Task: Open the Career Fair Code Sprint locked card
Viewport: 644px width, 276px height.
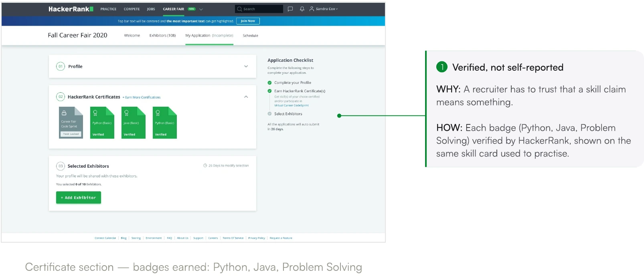Action: [71, 122]
